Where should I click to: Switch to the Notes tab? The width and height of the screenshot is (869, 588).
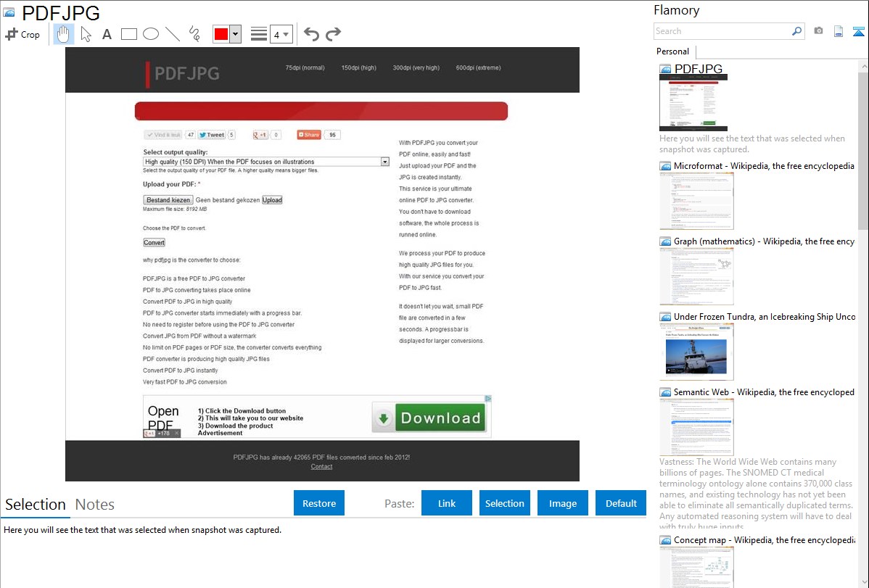[x=95, y=505]
